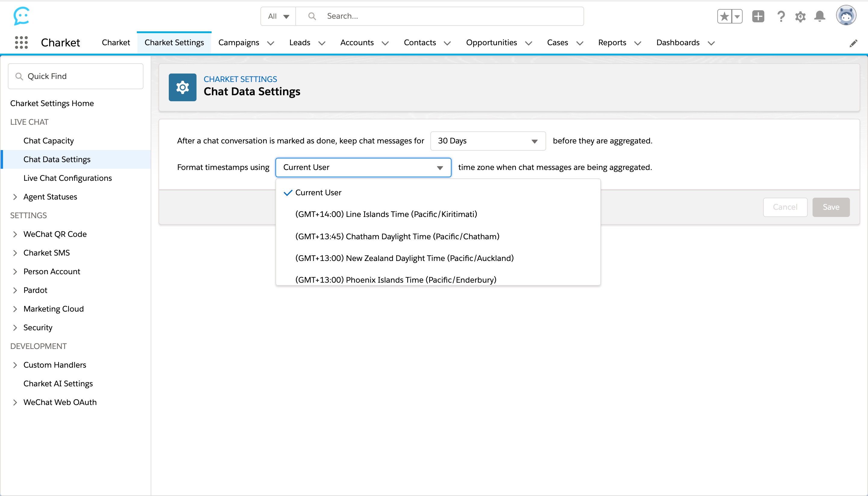This screenshot has height=496, width=868.
Task: Expand the Pardot section
Action: (x=15, y=290)
